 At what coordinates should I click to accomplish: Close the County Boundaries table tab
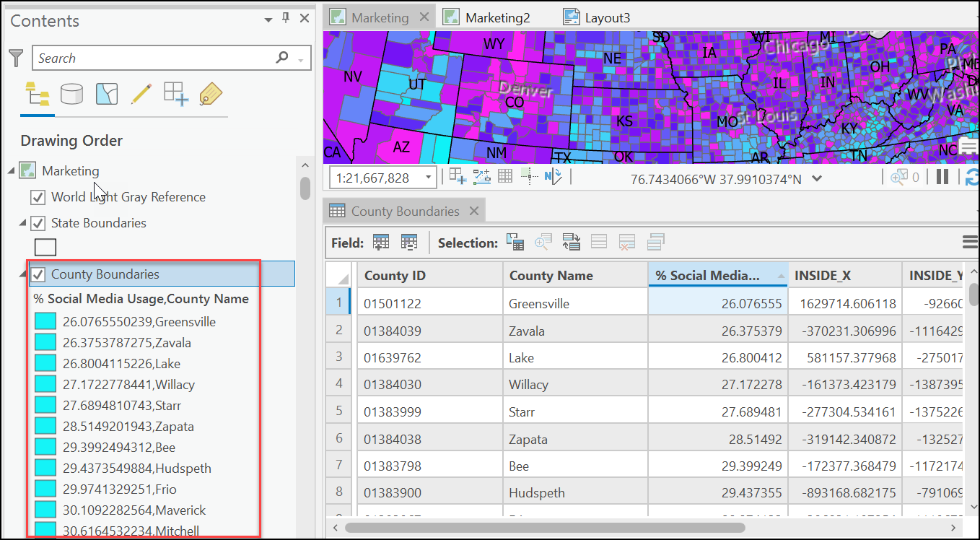pos(474,211)
